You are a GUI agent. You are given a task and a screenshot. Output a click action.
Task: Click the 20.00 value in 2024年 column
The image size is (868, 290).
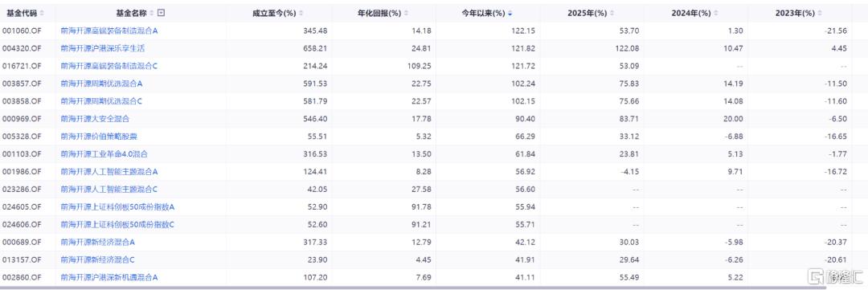click(733, 119)
